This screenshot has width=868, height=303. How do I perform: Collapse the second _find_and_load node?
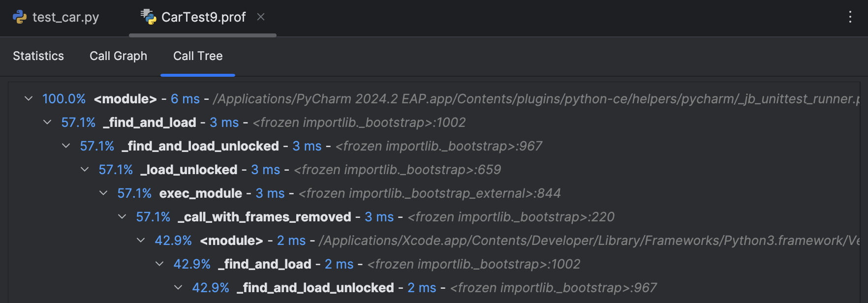[x=159, y=264]
